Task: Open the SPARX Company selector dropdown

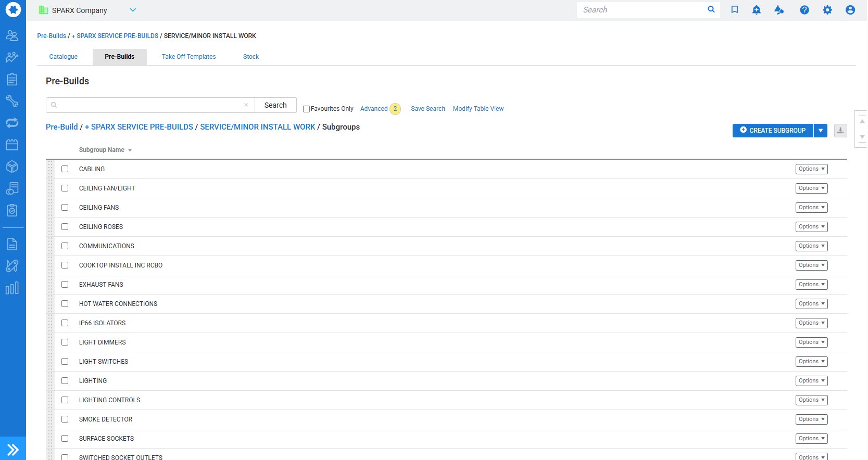Action: coord(133,10)
